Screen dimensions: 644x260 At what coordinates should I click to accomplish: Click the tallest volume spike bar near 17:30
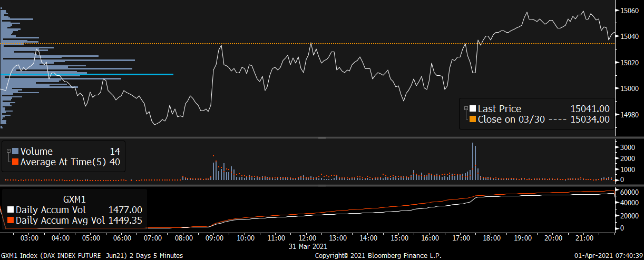tap(473, 161)
